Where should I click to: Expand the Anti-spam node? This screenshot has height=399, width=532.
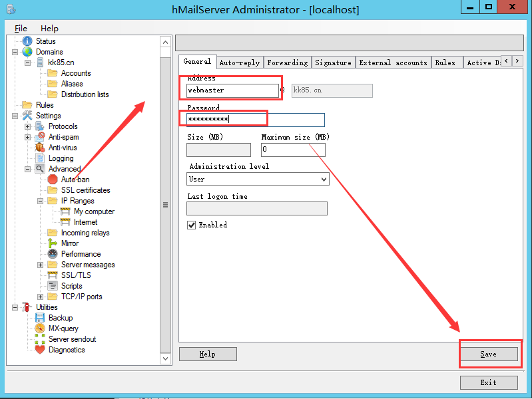(27, 137)
